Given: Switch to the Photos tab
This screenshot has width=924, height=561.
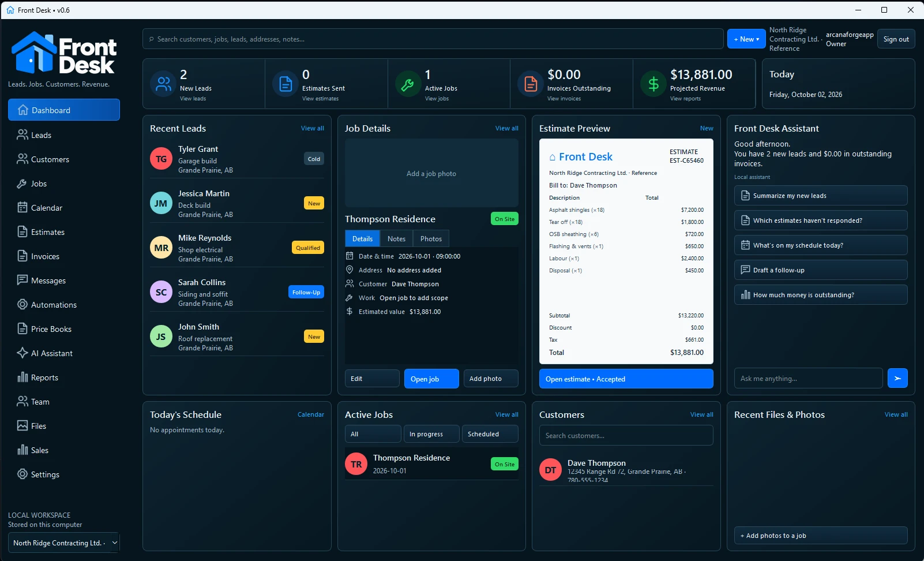Looking at the screenshot, I should [x=431, y=238].
